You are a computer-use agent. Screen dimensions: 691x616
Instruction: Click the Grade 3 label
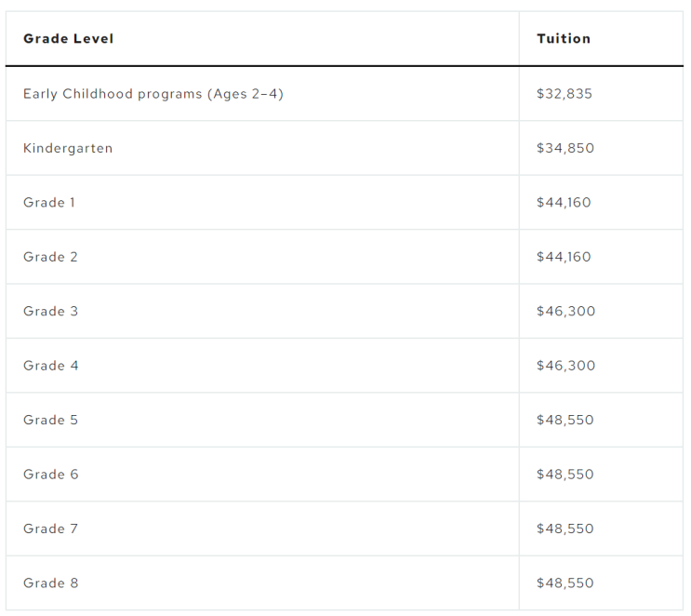click(50, 312)
